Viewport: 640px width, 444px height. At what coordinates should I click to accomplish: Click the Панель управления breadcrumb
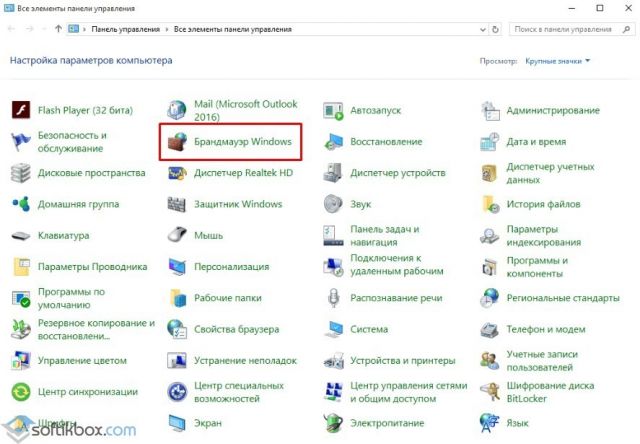point(126,29)
